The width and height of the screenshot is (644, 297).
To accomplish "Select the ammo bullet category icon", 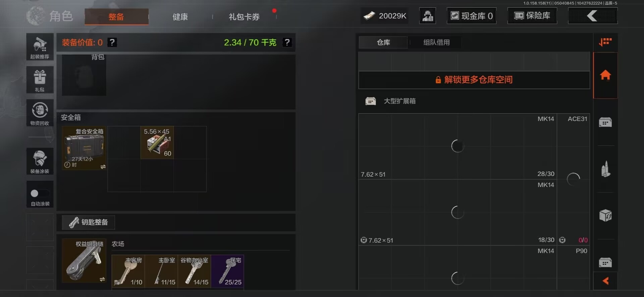I will point(605,169).
